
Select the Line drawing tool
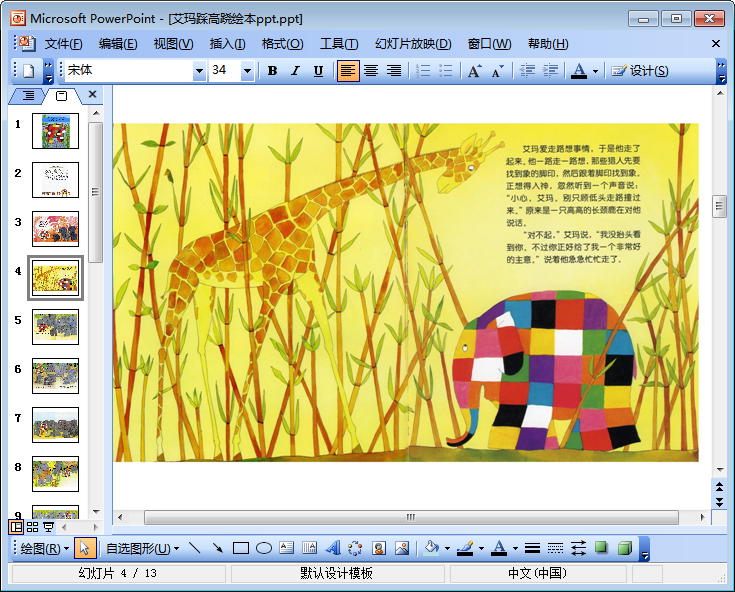tap(195, 548)
